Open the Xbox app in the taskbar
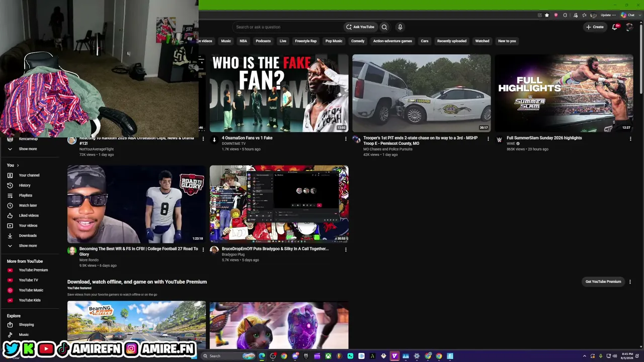 (328, 356)
